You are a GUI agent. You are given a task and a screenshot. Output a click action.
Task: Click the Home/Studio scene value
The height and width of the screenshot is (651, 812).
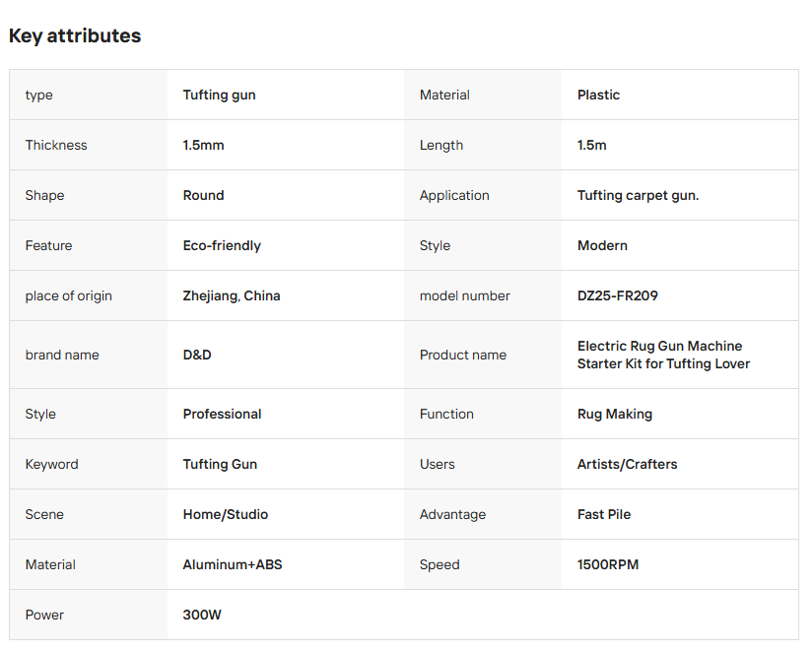click(x=226, y=514)
